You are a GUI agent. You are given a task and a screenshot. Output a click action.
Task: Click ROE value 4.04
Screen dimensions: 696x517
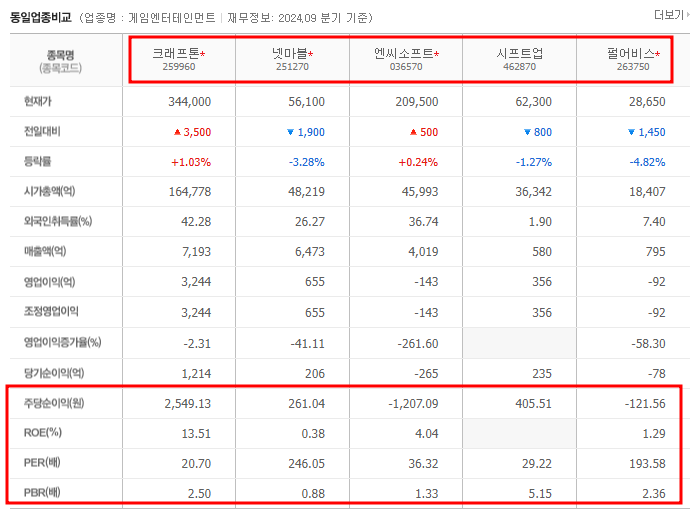tap(427, 434)
